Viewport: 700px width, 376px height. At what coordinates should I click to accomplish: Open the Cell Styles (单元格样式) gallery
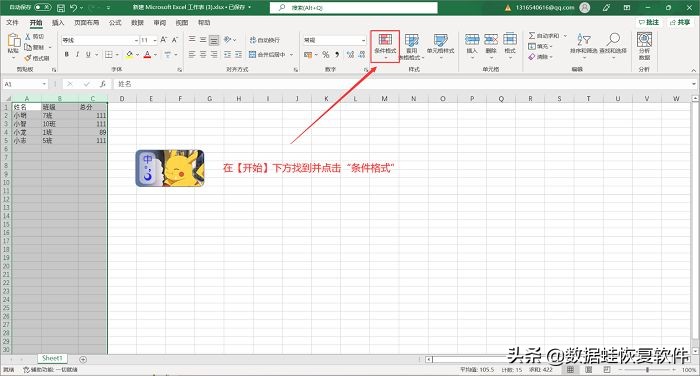(440, 46)
